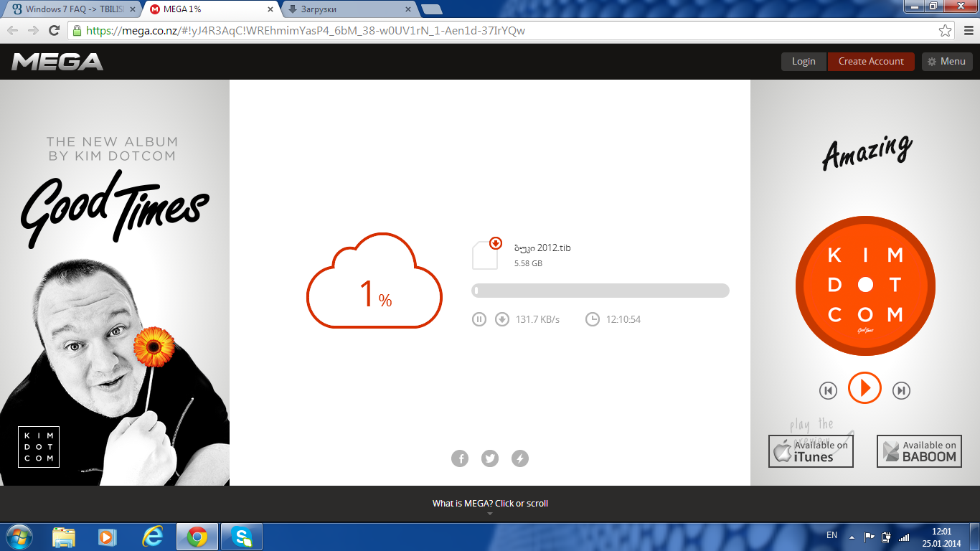Launch Windows Media Player from taskbar
Image resolution: width=980 pixels, height=551 pixels.
point(108,537)
